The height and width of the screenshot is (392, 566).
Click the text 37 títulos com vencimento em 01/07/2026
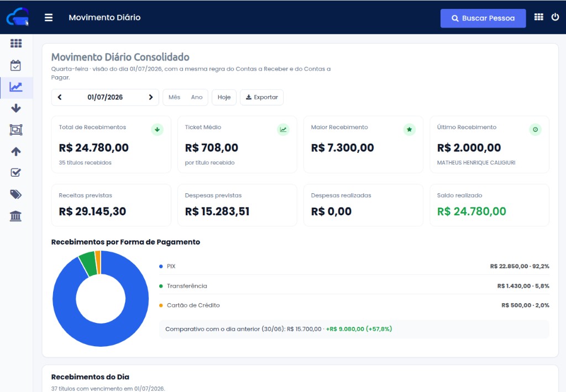(108, 389)
